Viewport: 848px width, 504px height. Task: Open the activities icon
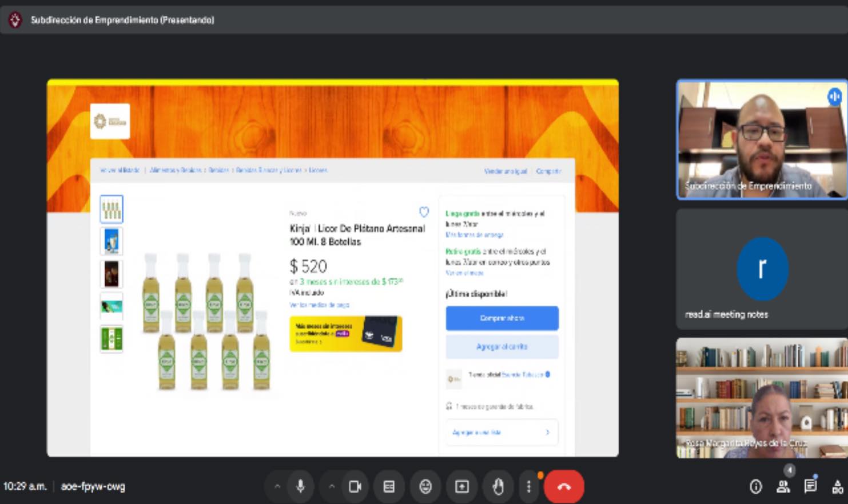pos(838,487)
